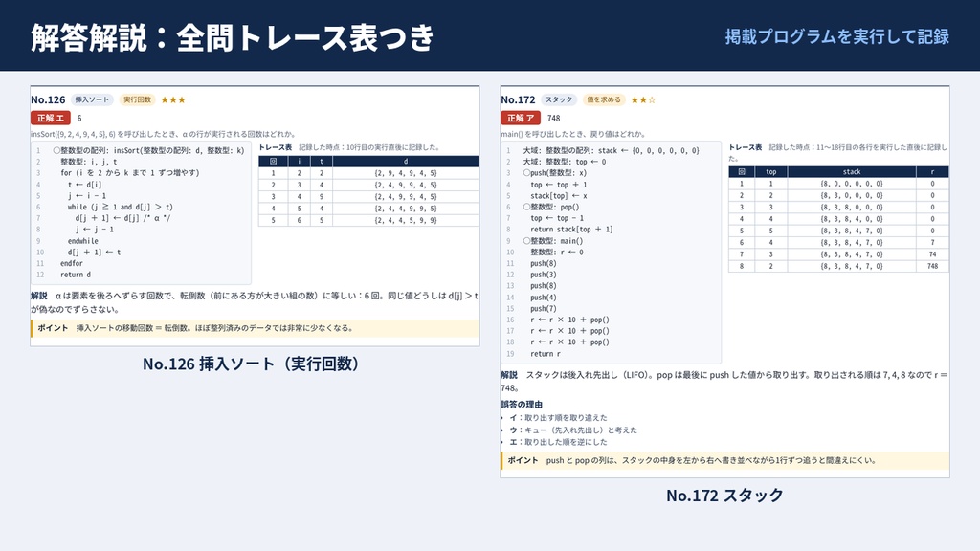Screen dimensions: 980x551
Task: Select the 挿入ソート tag on No.126
Action: click(92, 99)
